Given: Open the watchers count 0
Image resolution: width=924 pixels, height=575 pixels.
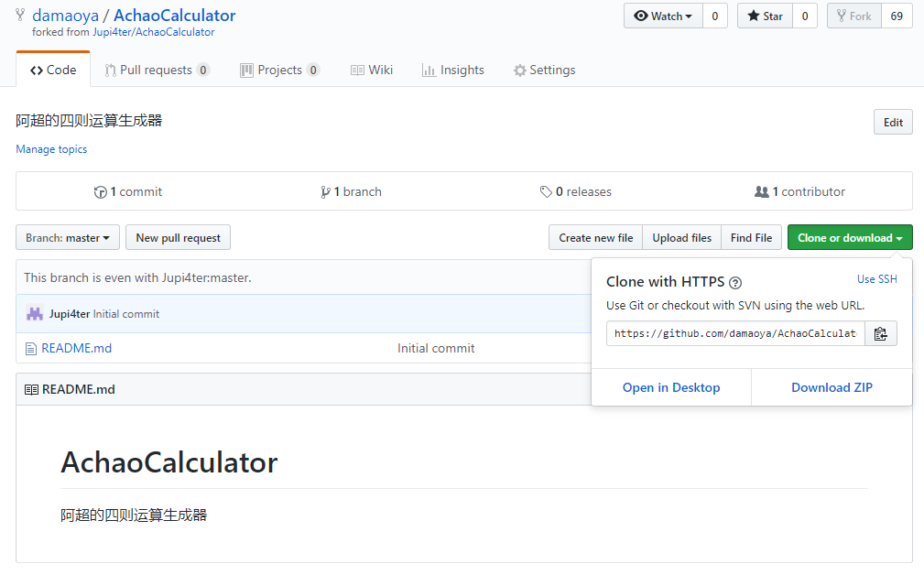Looking at the screenshot, I should (x=715, y=16).
